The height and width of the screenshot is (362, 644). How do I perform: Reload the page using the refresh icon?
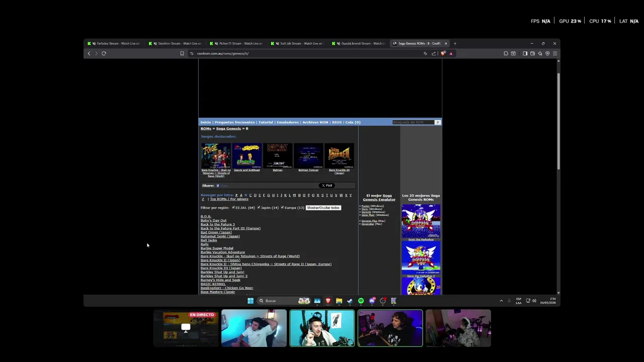click(x=104, y=53)
